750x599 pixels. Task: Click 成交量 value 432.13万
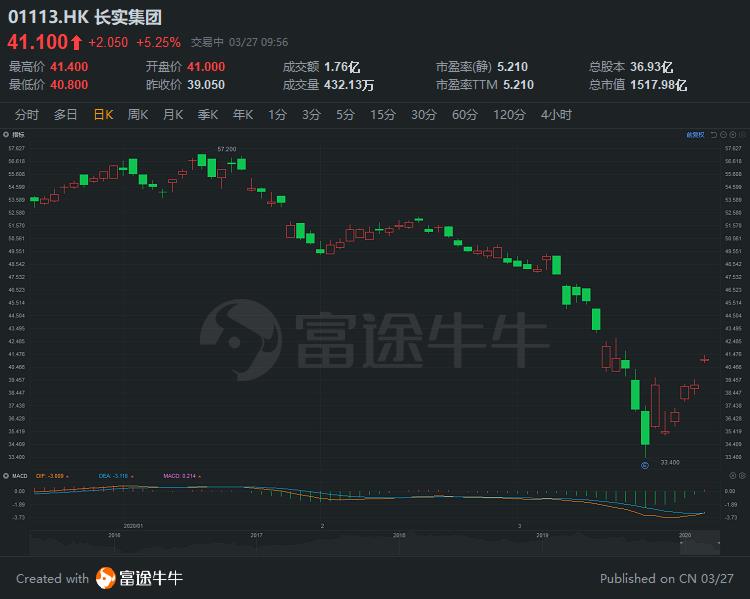[x=349, y=85]
